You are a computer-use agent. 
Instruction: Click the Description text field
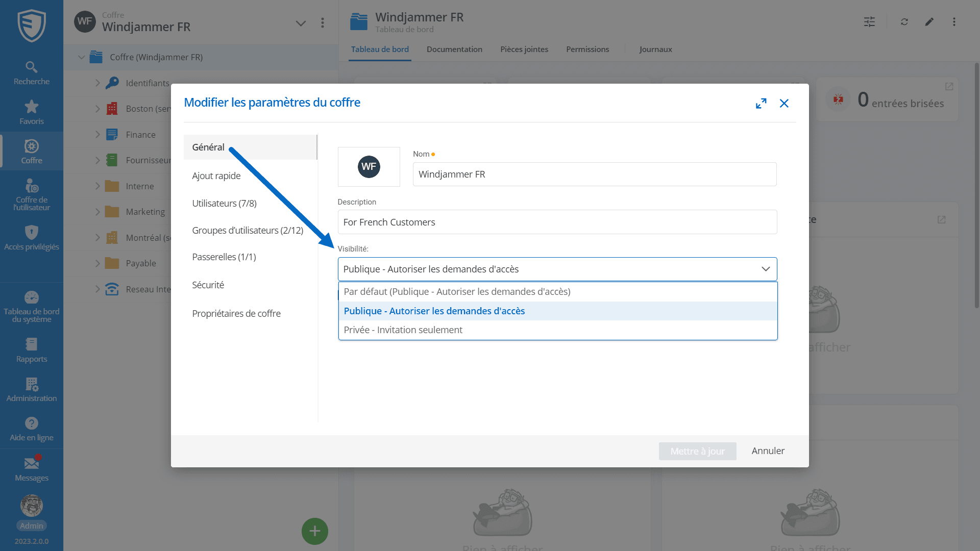pyautogui.click(x=557, y=222)
